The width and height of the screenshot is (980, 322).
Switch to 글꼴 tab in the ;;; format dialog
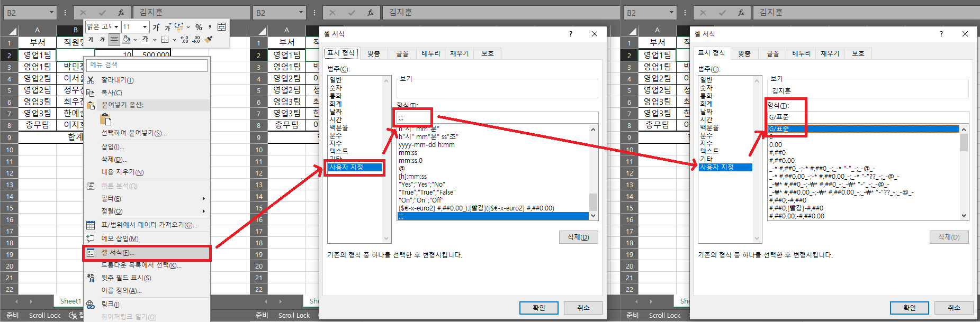click(x=402, y=53)
